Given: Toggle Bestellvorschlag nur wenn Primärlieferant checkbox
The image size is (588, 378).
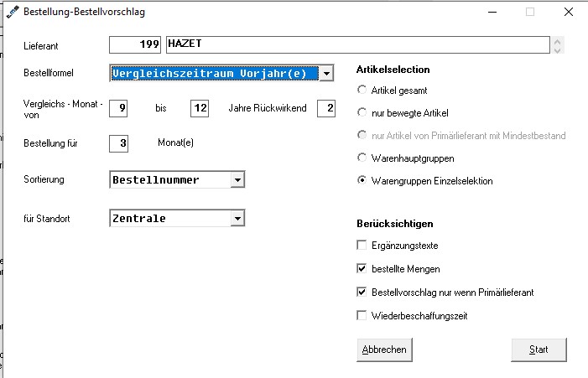Looking at the screenshot, I should [362, 292].
